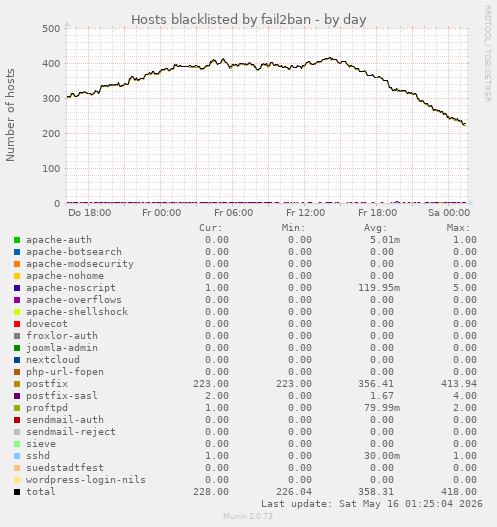
Task: Click the sendmail-auth legend swatch
Action: tap(17, 420)
